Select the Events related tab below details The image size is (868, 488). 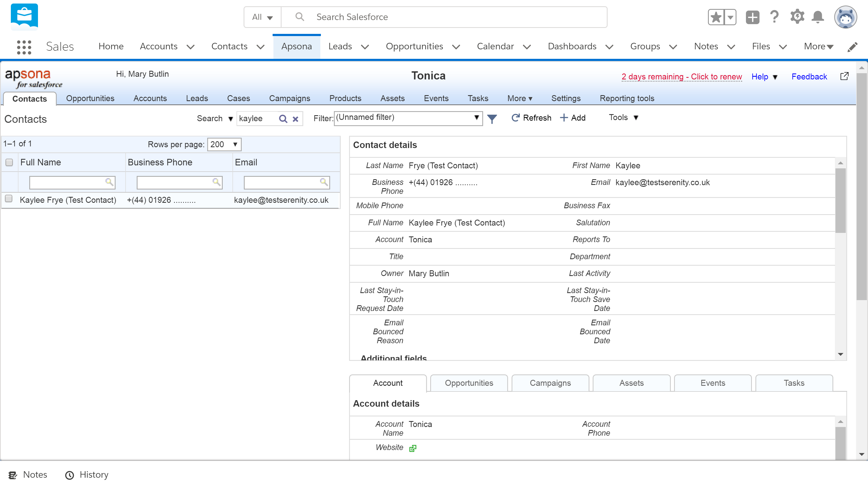[x=713, y=383]
